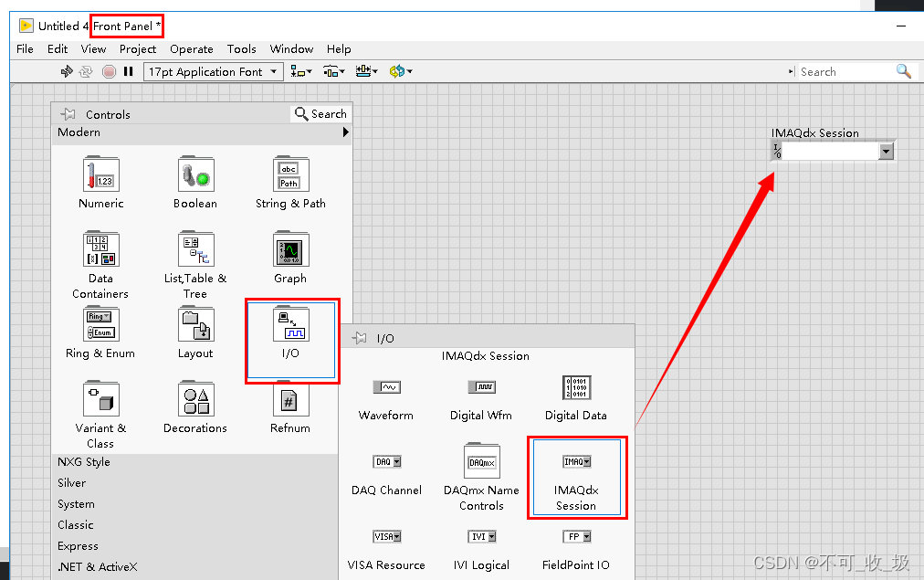Open the Distribute Objects dropdown
Image resolution: width=924 pixels, height=580 pixels.
click(x=333, y=71)
